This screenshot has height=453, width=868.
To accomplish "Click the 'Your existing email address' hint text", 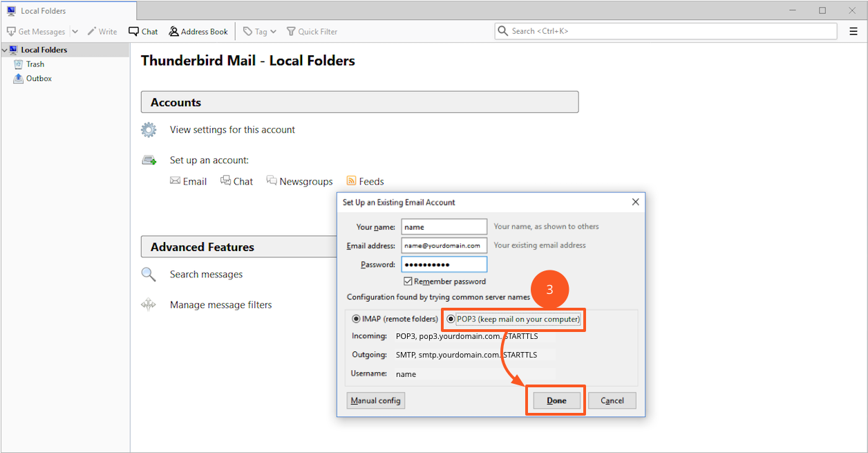I will [540, 246].
